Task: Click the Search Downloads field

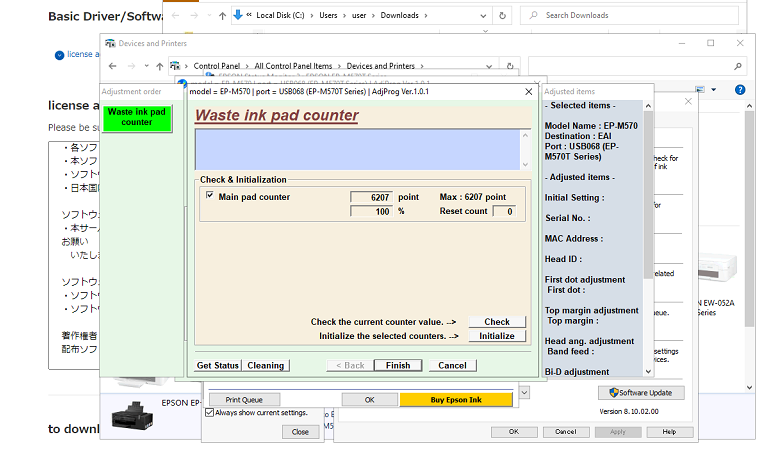Action: point(629,15)
